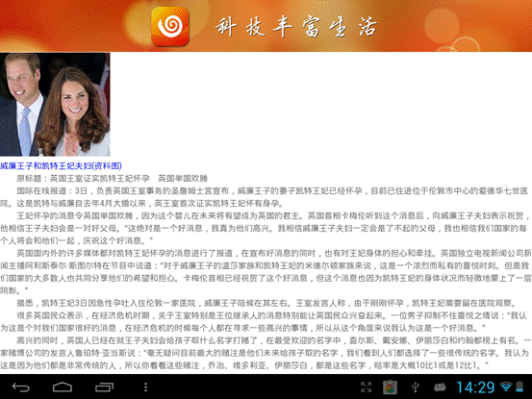The width and height of the screenshot is (532, 399).
Task: Click the final paragraph beginning 高兴的同时
Action: pyautogui.click(x=266, y=353)
